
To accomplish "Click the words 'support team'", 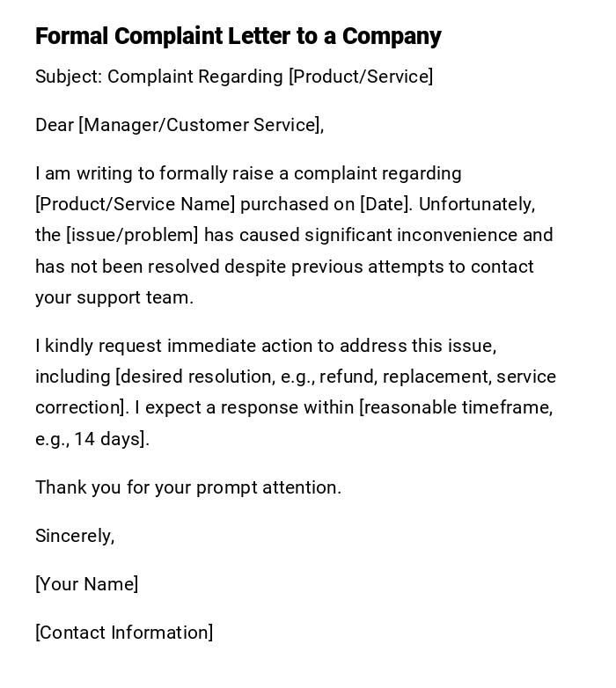I will point(135,297).
